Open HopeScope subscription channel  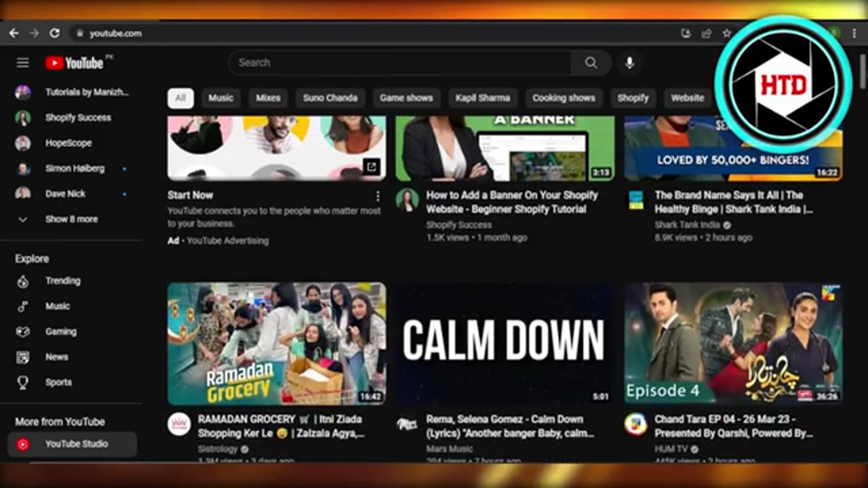click(72, 143)
